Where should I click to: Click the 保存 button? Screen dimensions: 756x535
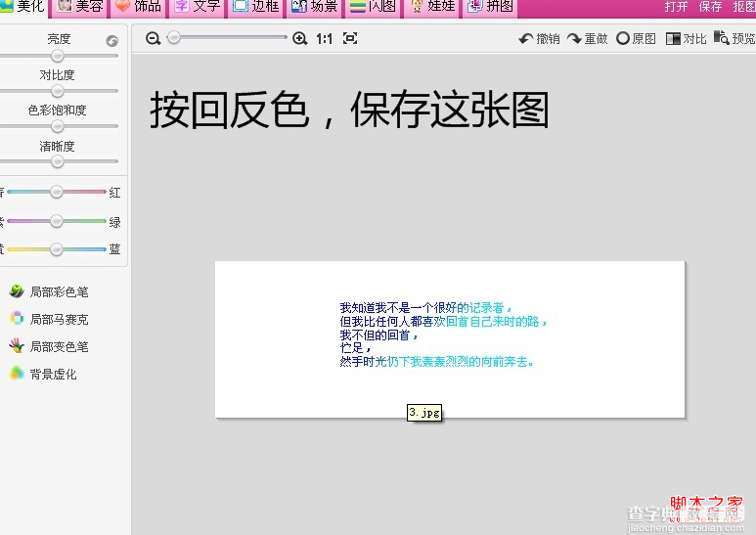710,7
